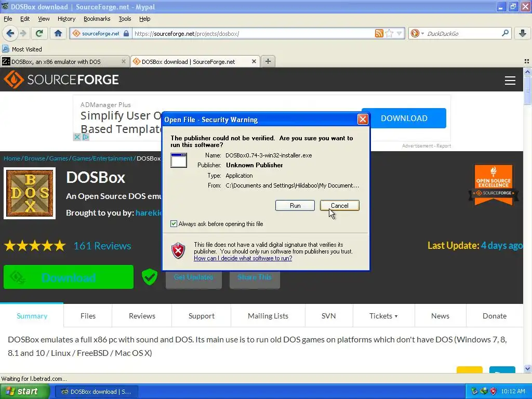Click the search magnifier icon in search box
The image size is (532, 399).
tap(505, 33)
